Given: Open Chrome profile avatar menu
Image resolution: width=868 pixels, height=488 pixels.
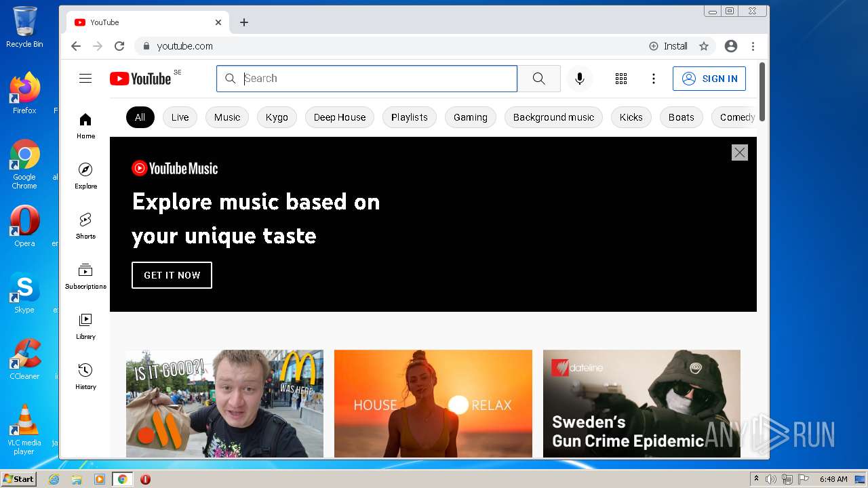Looking at the screenshot, I should pos(731,46).
